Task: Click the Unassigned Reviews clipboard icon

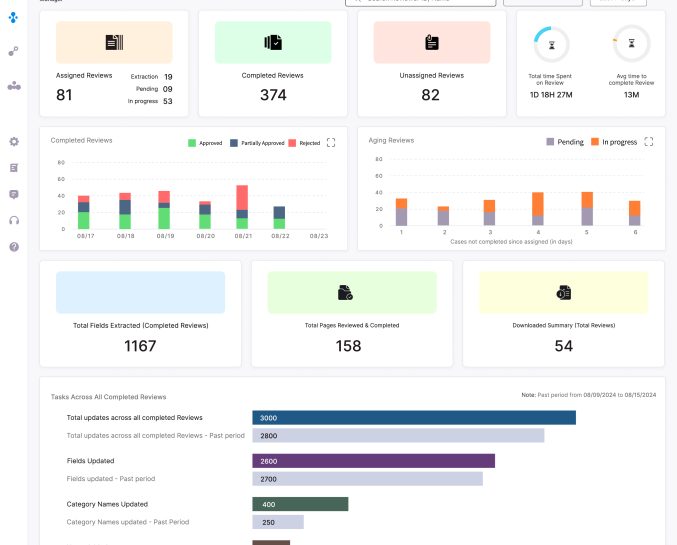Action: [x=431, y=42]
